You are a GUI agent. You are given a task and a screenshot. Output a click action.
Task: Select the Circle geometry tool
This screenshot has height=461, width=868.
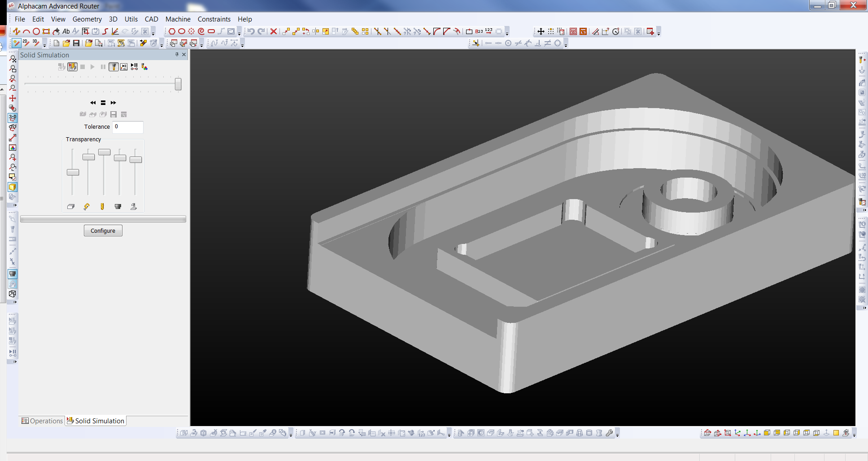coord(36,31)
